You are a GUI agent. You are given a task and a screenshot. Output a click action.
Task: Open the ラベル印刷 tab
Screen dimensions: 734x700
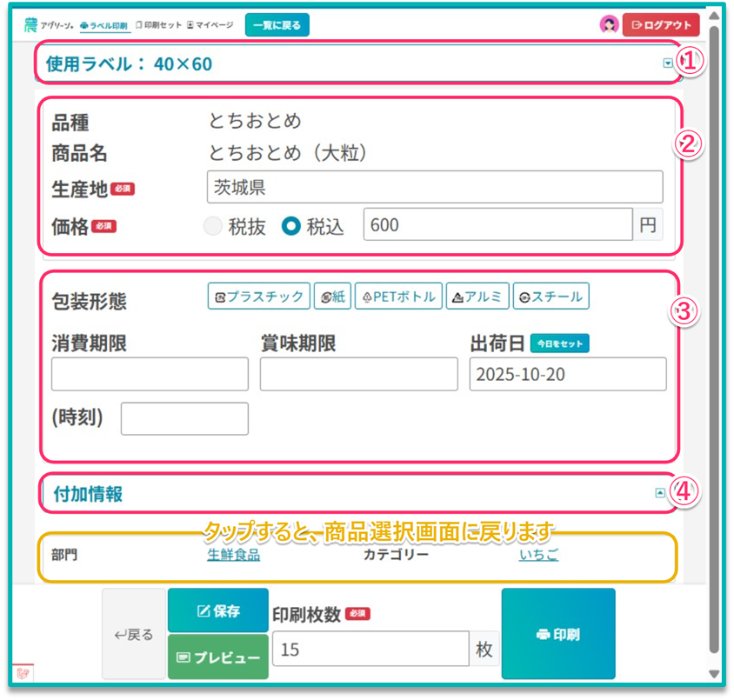tap(103, 25)
